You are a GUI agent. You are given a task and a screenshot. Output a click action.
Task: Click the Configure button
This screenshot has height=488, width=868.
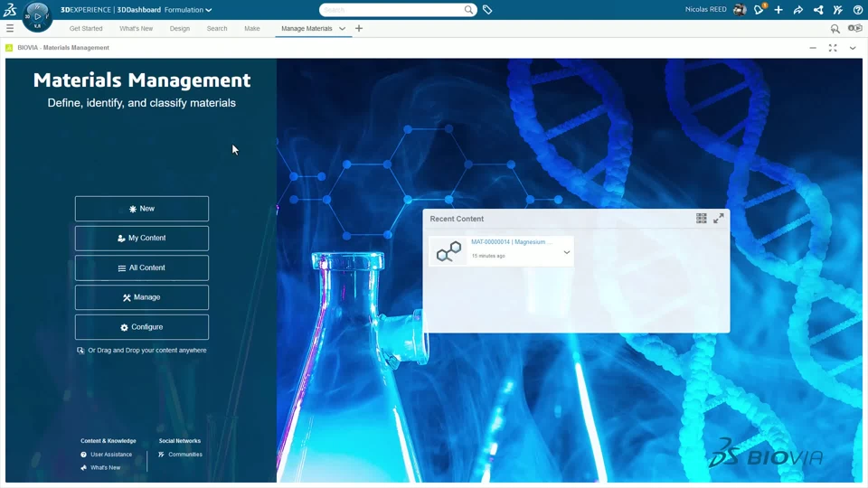coord(142,327)
